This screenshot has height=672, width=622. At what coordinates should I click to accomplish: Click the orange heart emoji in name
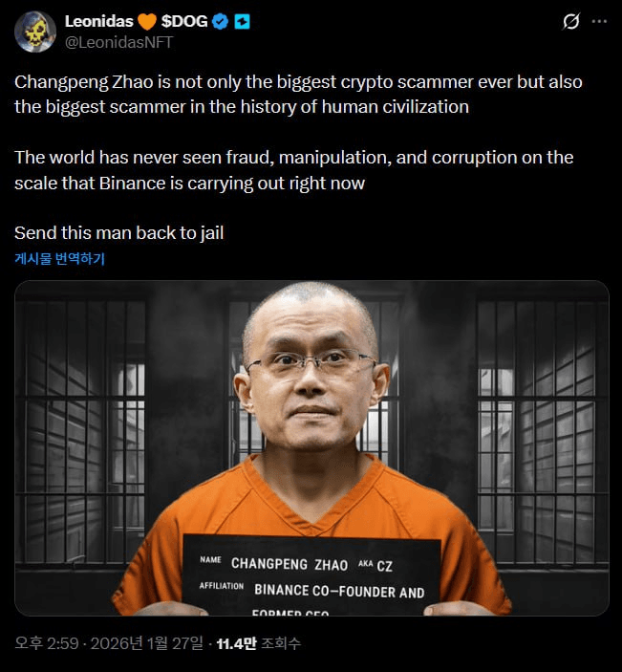[x=147, y=21]
